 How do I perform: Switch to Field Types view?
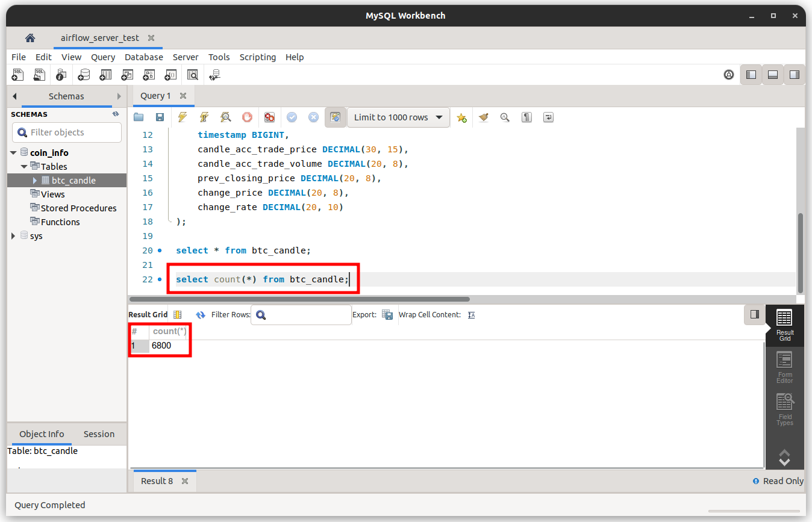pyautogui.click(x=785, y=410)
